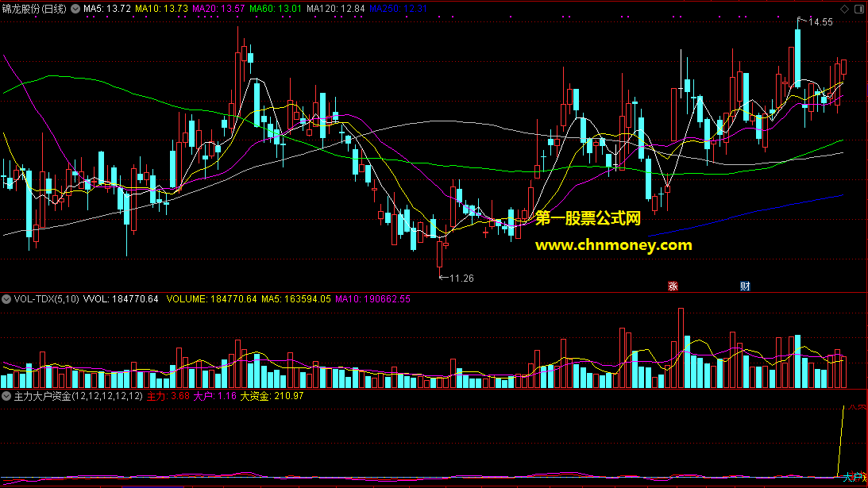Click the blue 财 event marker
Viewport: 868px width, 488px height.
745,286
